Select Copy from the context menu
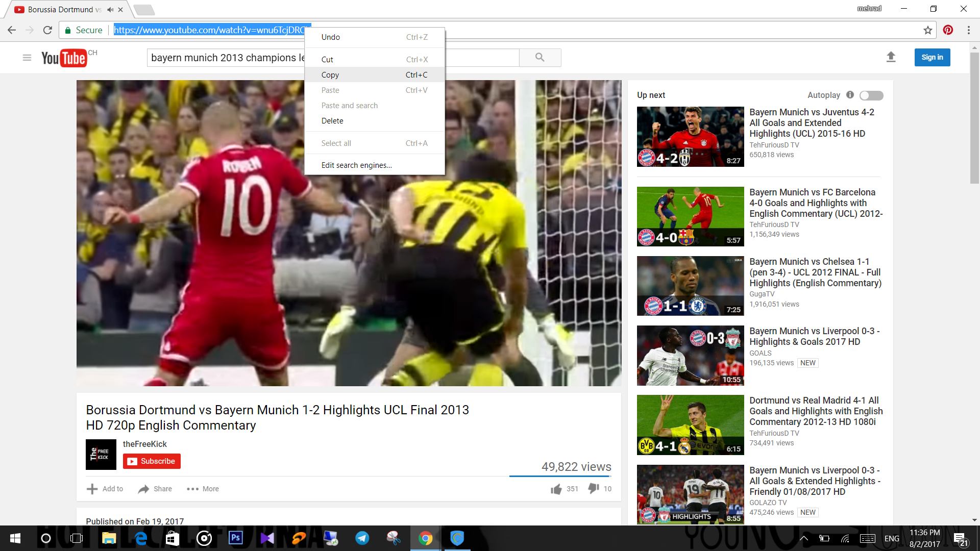980x551 pixels. point(330,74)
